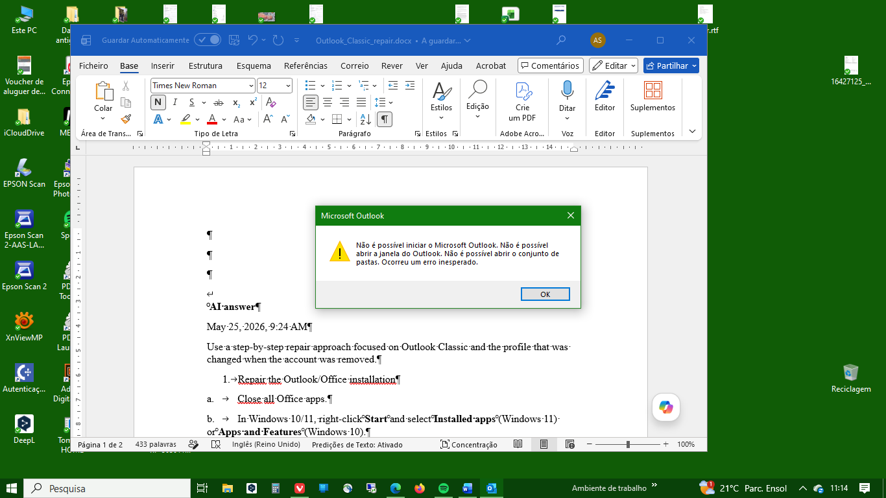This screenshot has height=498, width=886.
Task: Apply red font color
Action: (x=212, y=119)
